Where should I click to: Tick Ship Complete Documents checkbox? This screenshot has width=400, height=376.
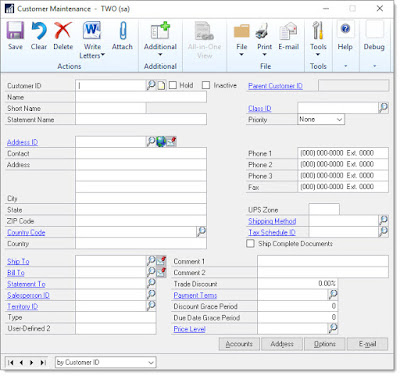250,243
